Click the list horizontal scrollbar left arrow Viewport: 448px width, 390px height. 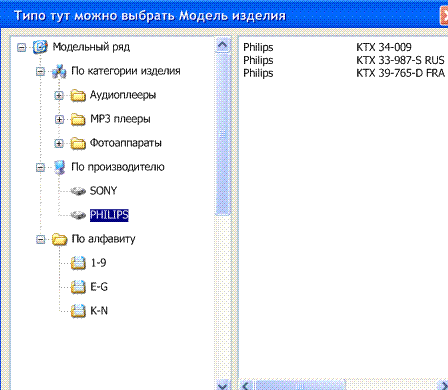pos(246,386)
